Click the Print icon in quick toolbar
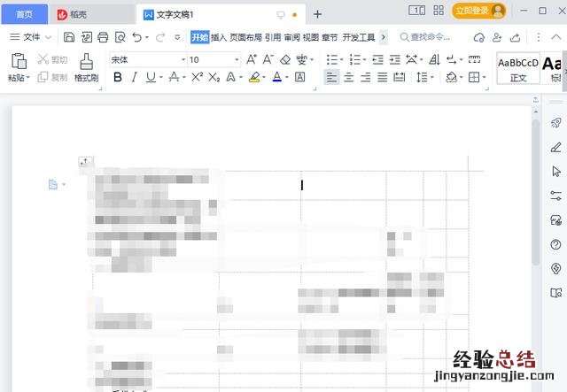Image resolution: width=567 pixels, height=392 pixels. 103,37
